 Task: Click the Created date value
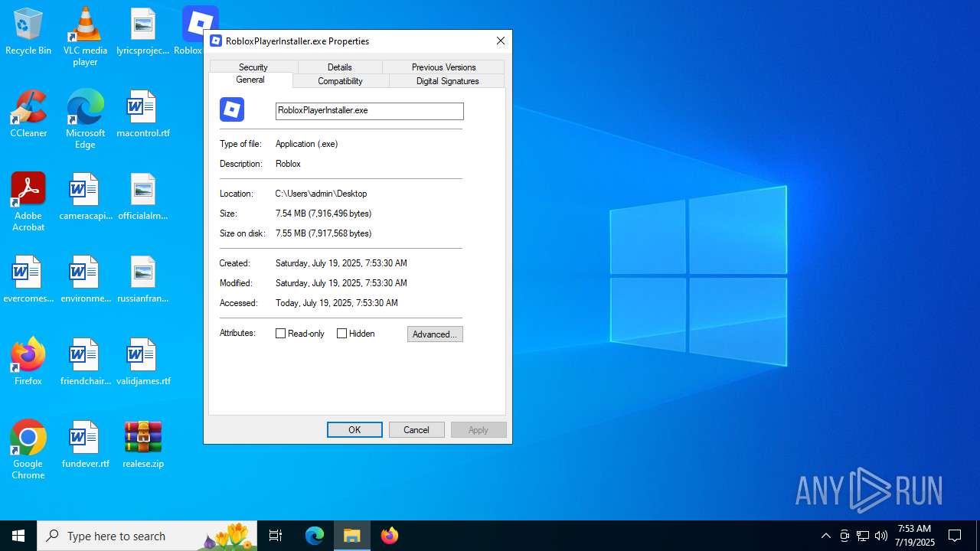coord(341,263)
